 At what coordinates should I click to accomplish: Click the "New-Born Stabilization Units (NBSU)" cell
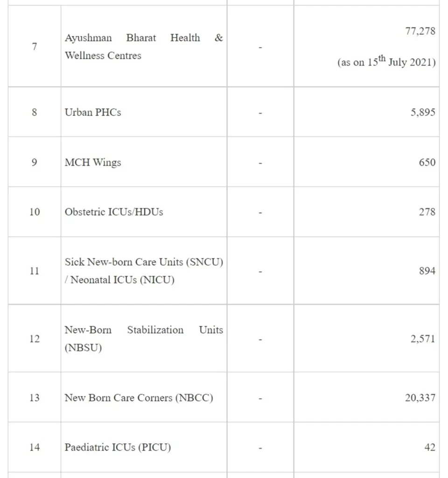[x=144, y=339]
